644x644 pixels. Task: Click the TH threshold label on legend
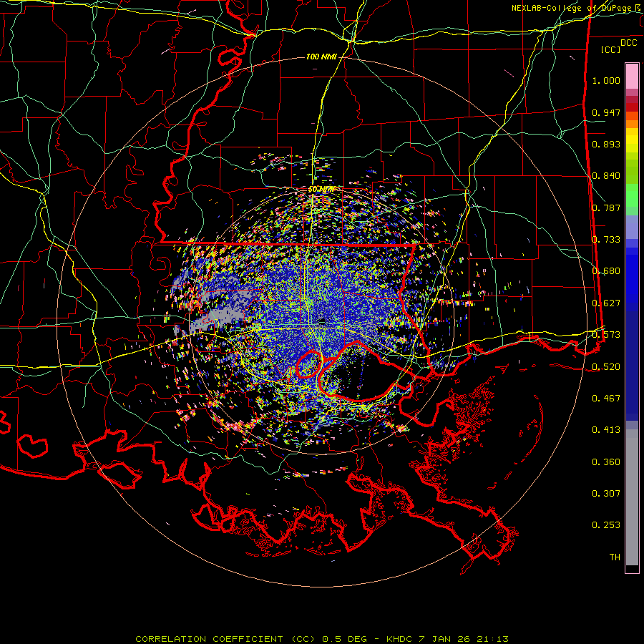[x=615, y=557]
